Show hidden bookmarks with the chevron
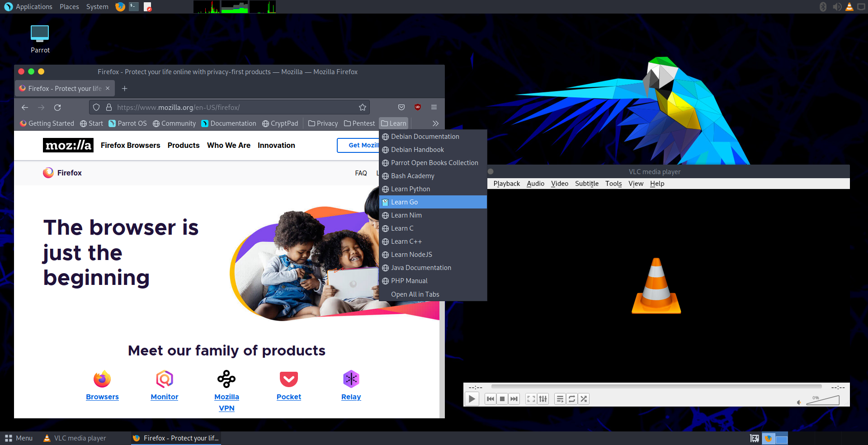Image resolution: width=868 pixels, height=445 pixels. click(x=435, y=123)
